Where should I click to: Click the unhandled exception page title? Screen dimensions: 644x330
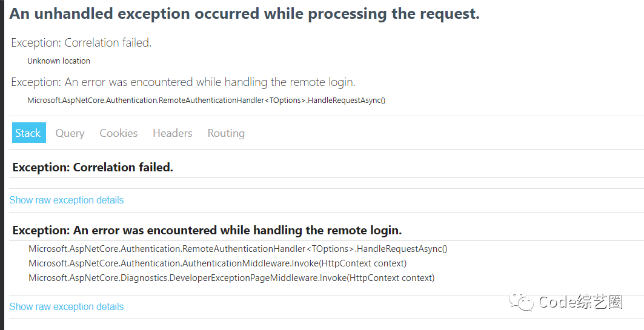[244, 14]
